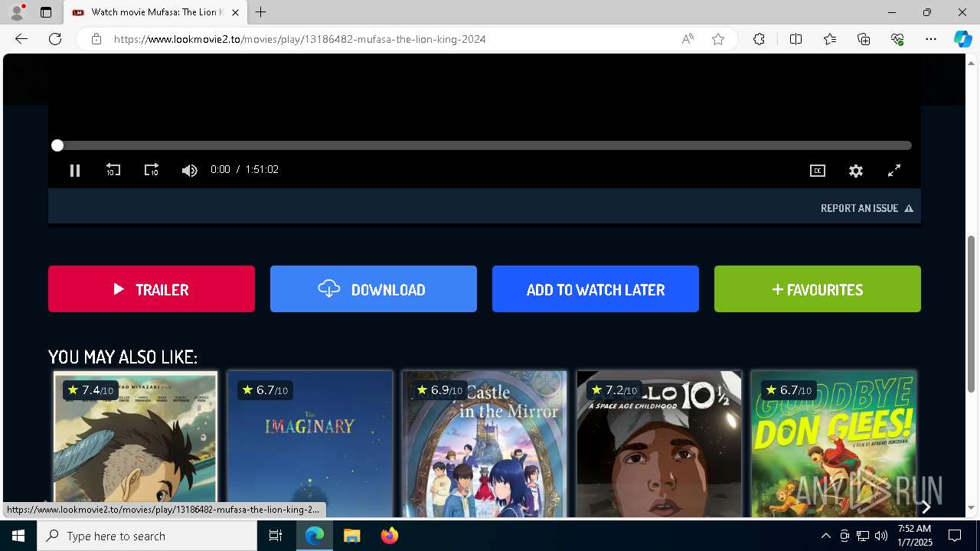
Task: Show next recommended movies with arrow
Action: 926,507
